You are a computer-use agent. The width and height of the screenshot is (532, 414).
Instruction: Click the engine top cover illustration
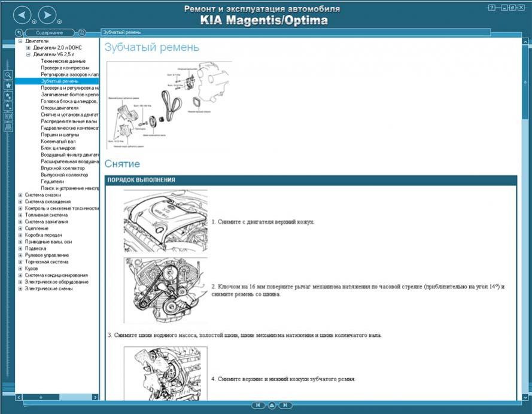coord(166,221)
